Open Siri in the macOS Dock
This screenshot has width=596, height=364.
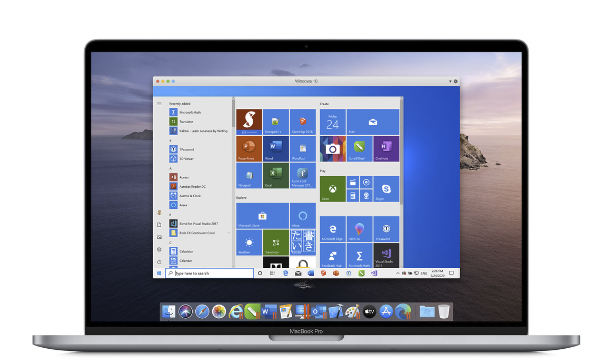185,311
